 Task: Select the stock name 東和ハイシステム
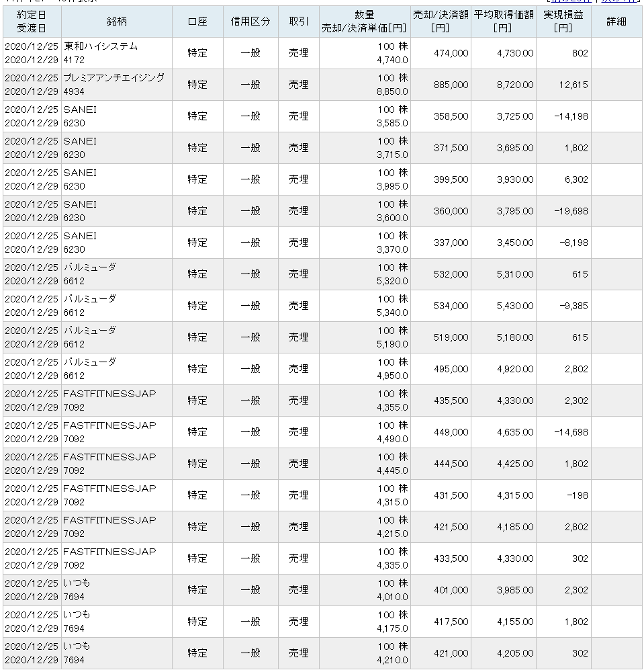(x=101, y=46)
